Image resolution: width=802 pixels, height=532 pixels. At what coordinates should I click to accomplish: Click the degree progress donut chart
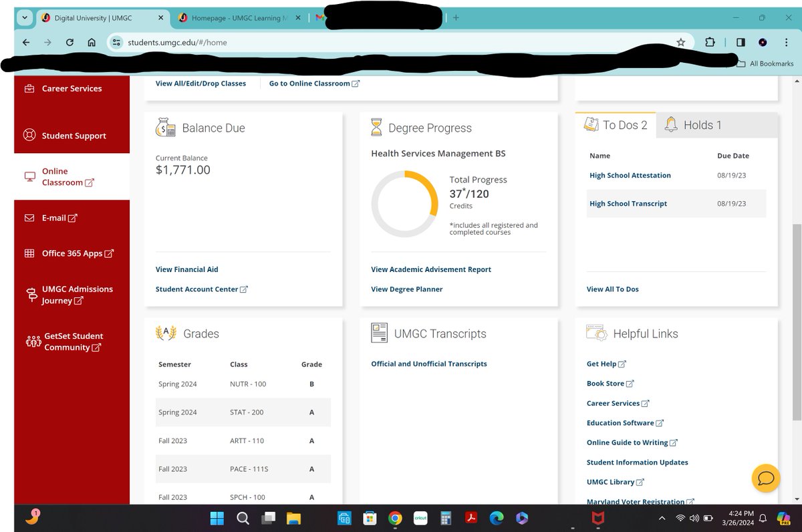[404, 205]
